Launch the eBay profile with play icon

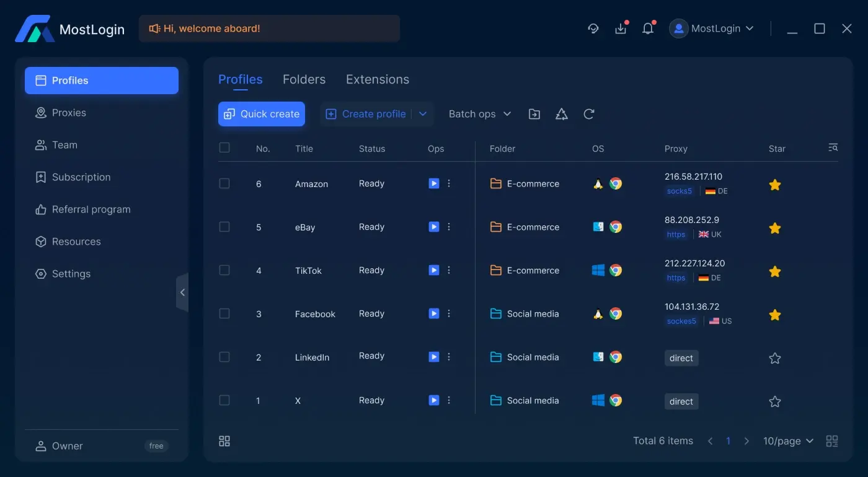pos(434,227)
